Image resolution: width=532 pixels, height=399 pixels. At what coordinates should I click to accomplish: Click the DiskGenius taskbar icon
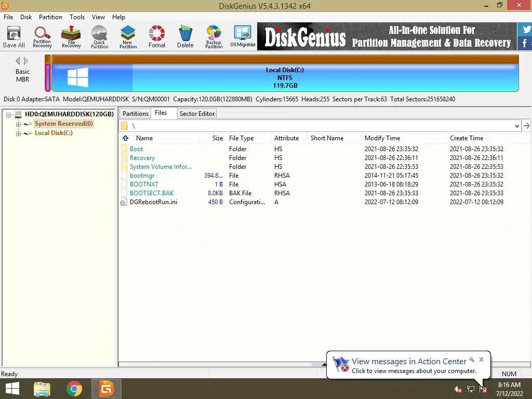tap(106, 389)
